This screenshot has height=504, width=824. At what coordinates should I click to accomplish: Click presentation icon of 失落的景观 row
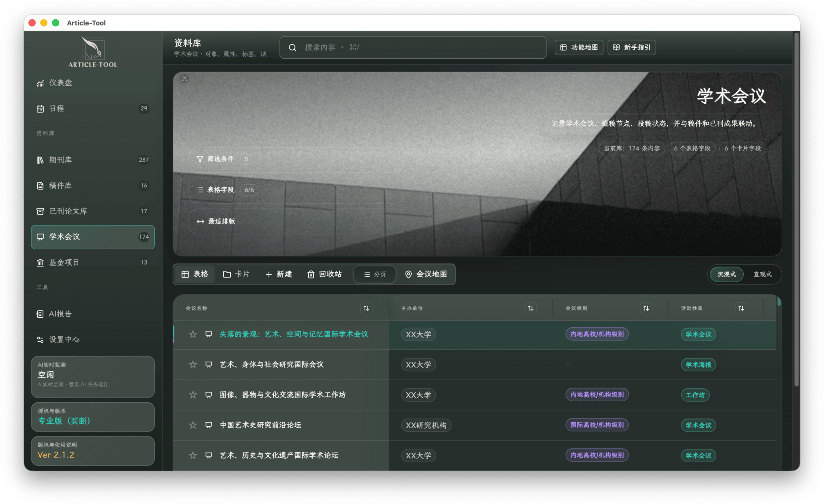click(x=209, y=334)
